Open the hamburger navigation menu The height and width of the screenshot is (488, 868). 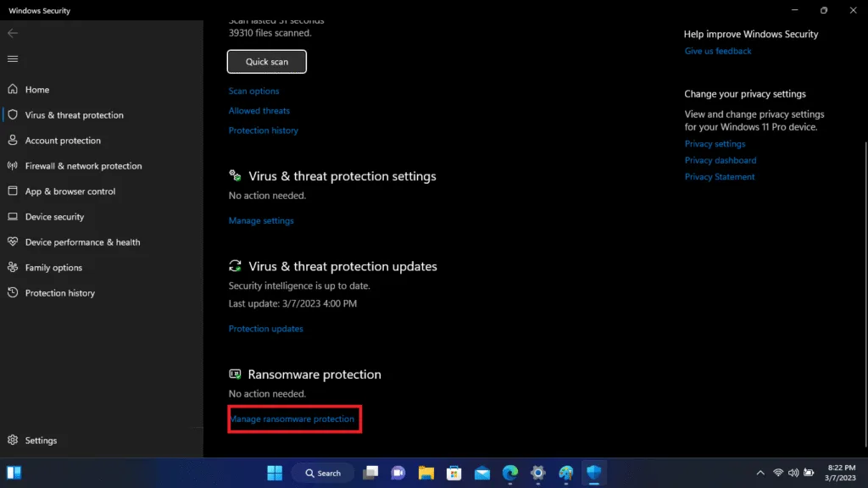(13, 58)
